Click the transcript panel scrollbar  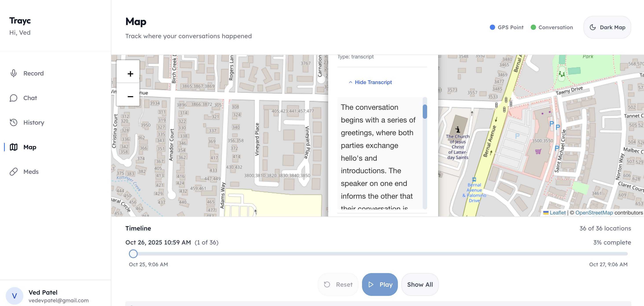pyautogui.click(x=425, y=112)
